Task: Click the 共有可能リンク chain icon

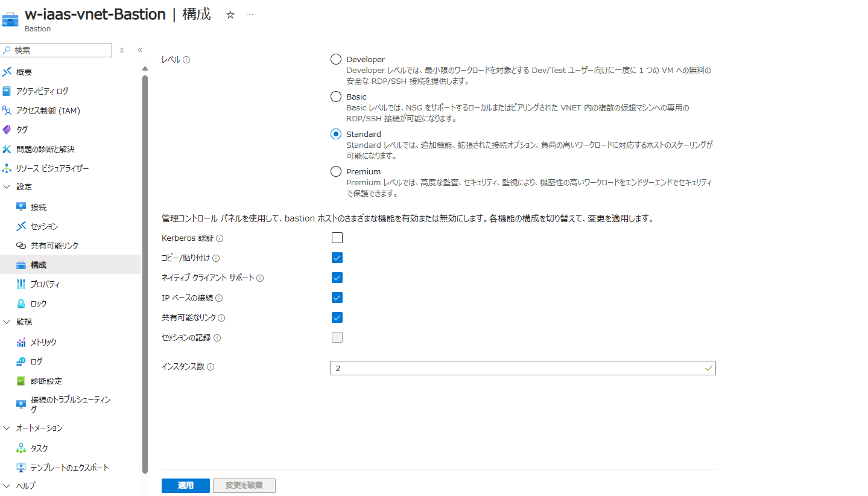Action: coord(21,246)
